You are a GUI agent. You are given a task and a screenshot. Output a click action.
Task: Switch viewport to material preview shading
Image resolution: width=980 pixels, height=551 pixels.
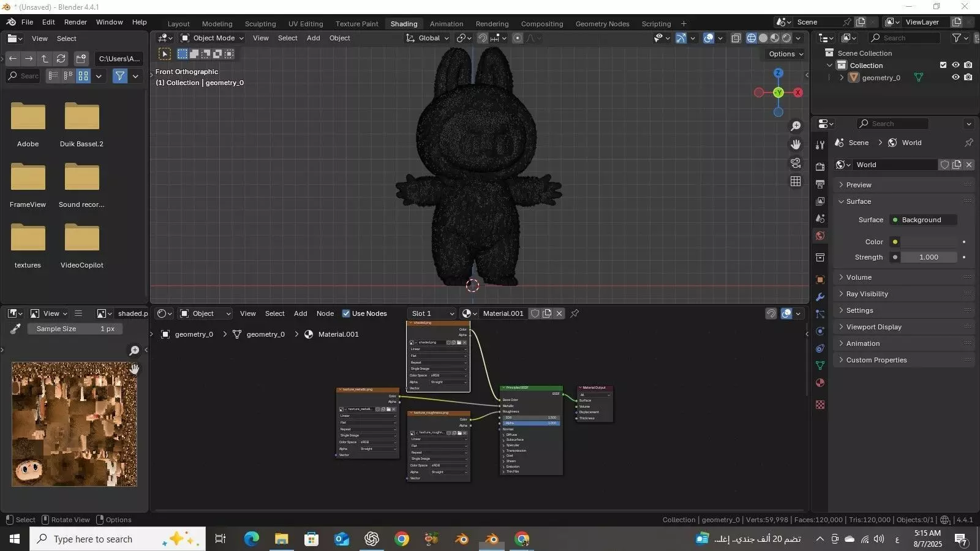pyautogui.click(x=775, y=38)
